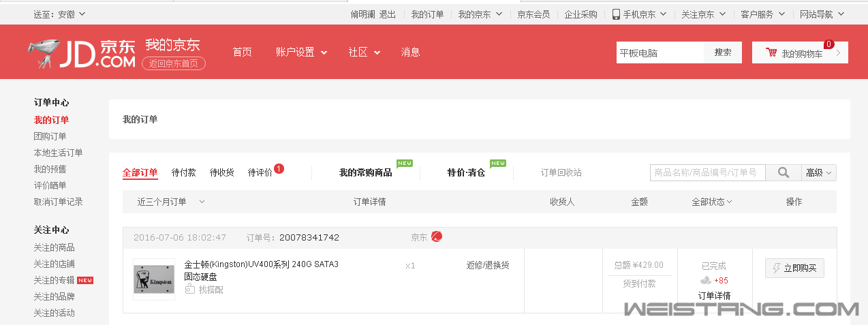Image resolution: width=868 pixels, height=325 pixels.
Task: Open 关注的专辑 in the sidebar
Action: point(55,280)
